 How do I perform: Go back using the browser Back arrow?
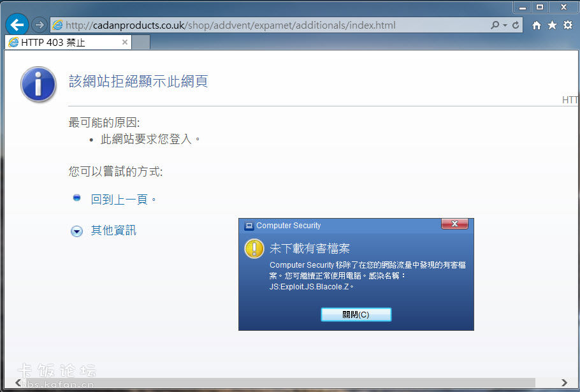(x=17, y=25)
